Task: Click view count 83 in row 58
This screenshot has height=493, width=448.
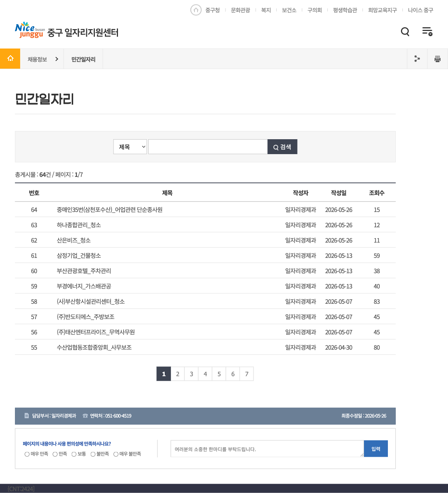Action: pyautogui.click(x=377, y=302)
